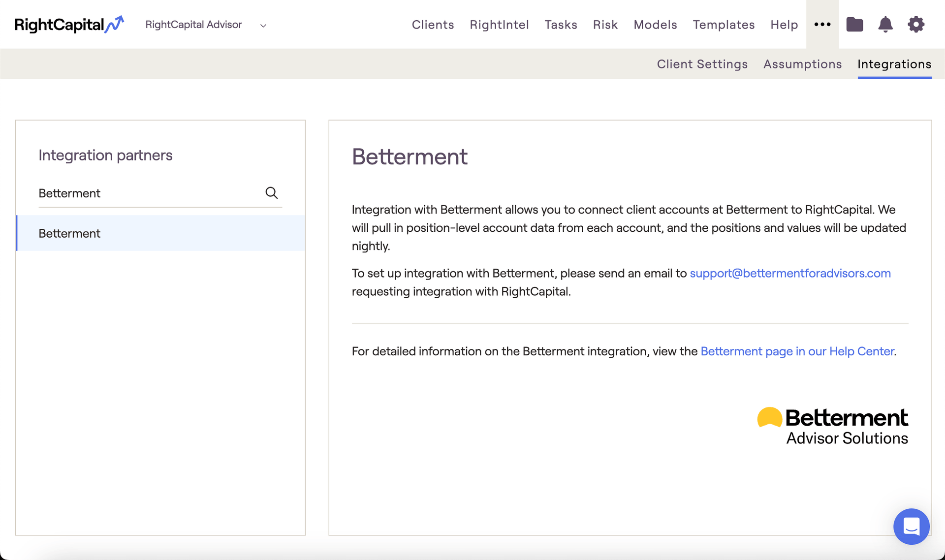Click the support@bettermentforadvisors.com email link
The image size is (945, 560).
tap(790, 273)
